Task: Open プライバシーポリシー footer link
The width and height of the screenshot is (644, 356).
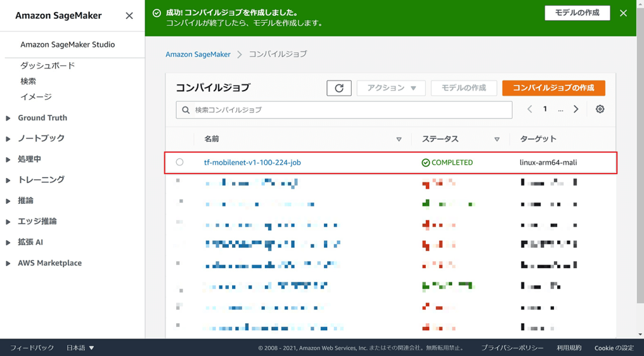Action: tap(512, 348)
